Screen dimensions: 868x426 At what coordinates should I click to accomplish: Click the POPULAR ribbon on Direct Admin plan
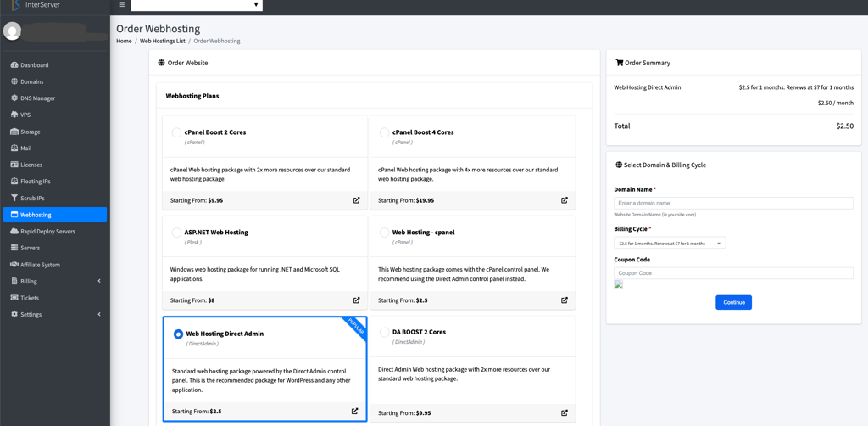(x=355, y=328)
